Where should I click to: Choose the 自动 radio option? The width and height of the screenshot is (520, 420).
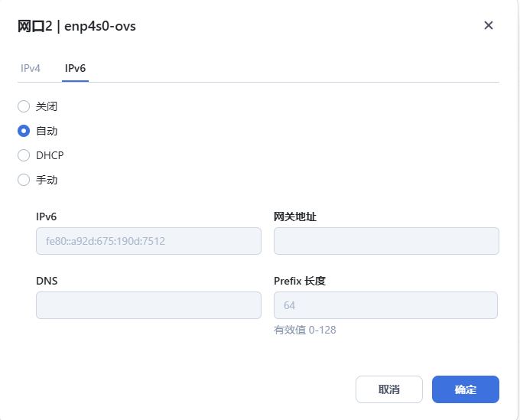24,131
